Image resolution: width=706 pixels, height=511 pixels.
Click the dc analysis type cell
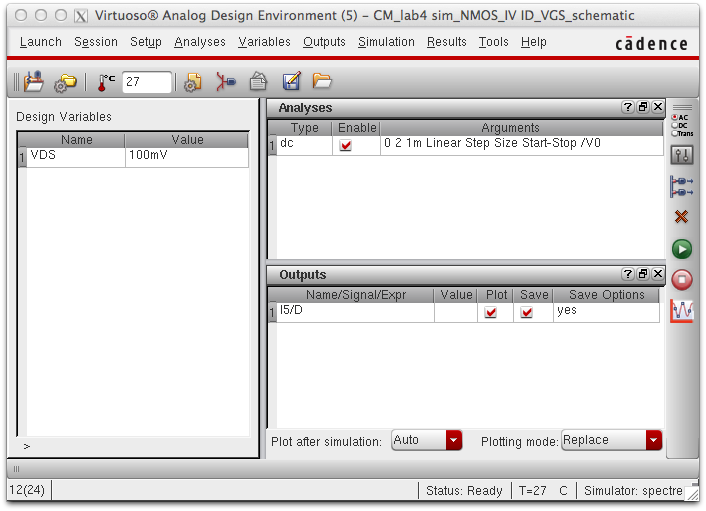click(304, 145)
